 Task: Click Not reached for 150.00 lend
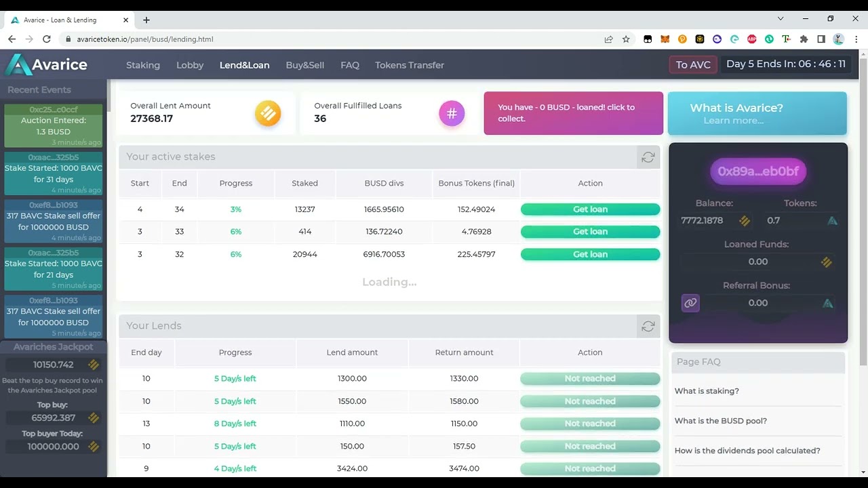tap(590, 446)
